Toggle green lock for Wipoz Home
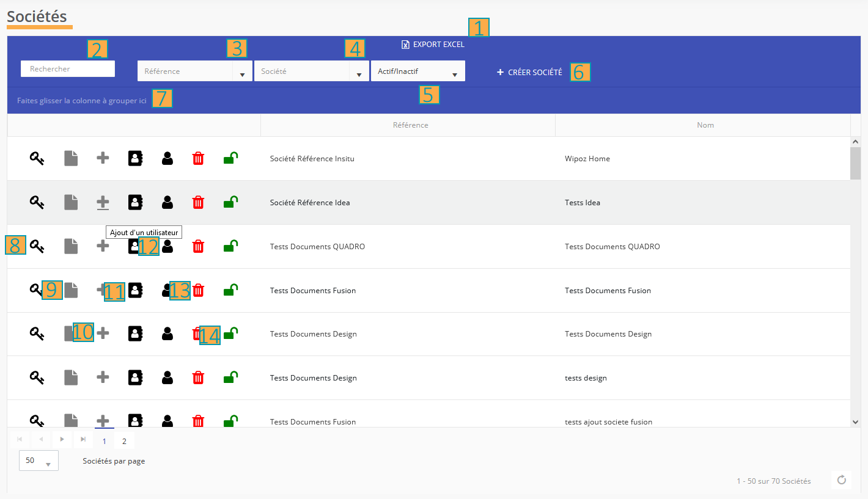This screenshot has width=868, height=499. [230, 159]
